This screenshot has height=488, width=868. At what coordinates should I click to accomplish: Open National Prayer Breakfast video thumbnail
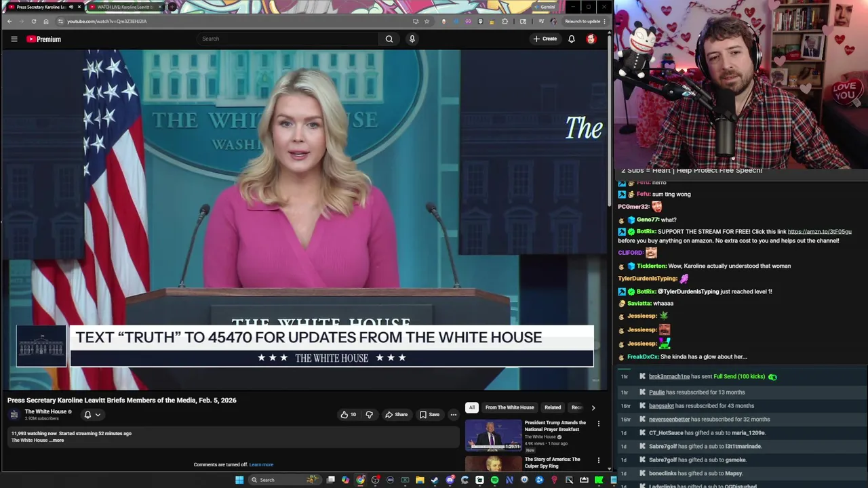click(493, 435)
